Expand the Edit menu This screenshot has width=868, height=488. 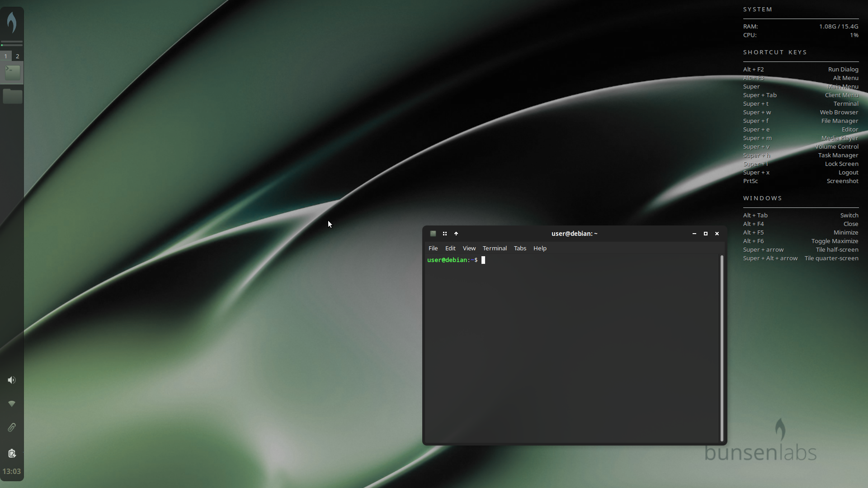pyautogui.click(x=450, y=248)
